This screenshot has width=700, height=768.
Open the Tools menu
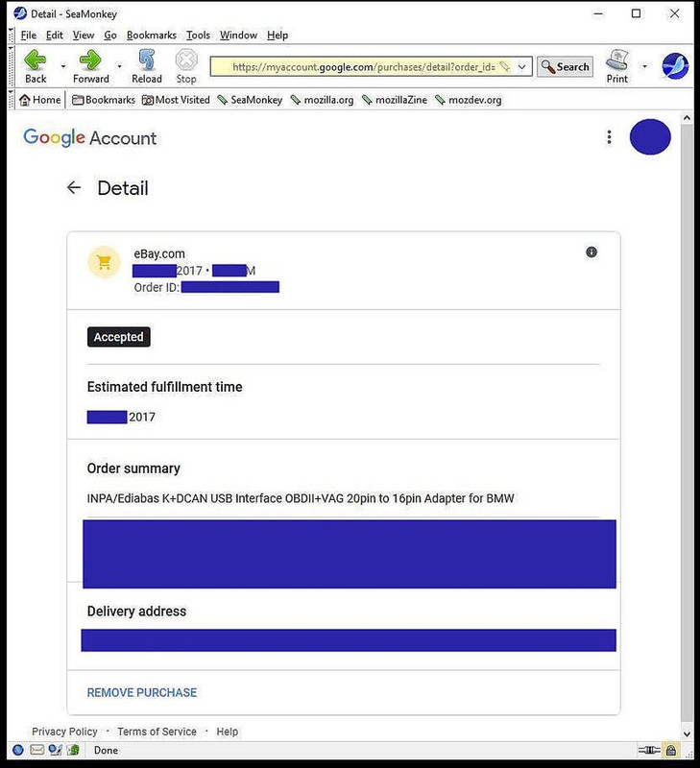(198, 36)
